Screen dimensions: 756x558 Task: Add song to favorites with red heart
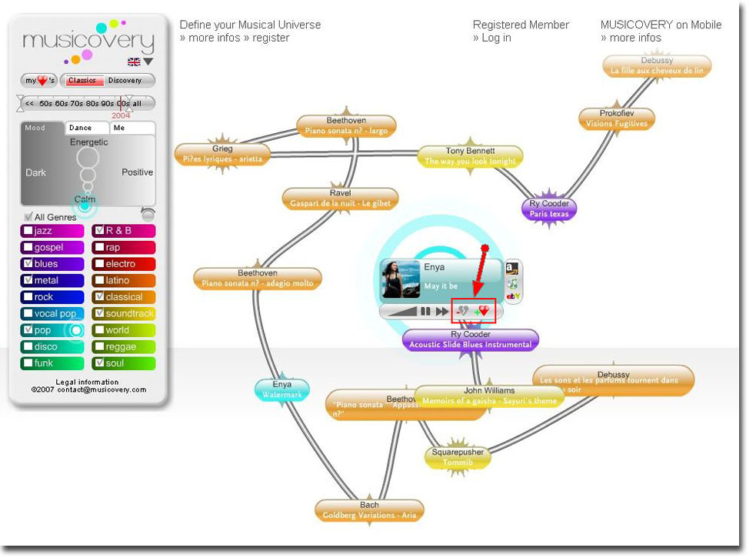click(x=482, y=311)
